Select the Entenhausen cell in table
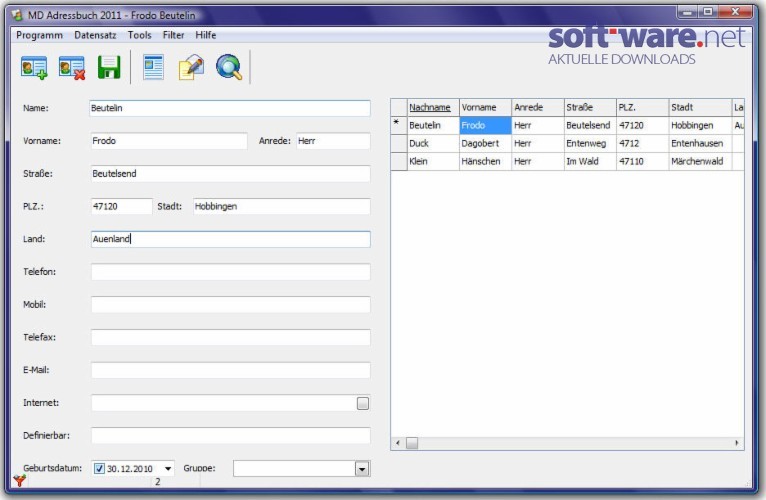 (x=700, y=144)
